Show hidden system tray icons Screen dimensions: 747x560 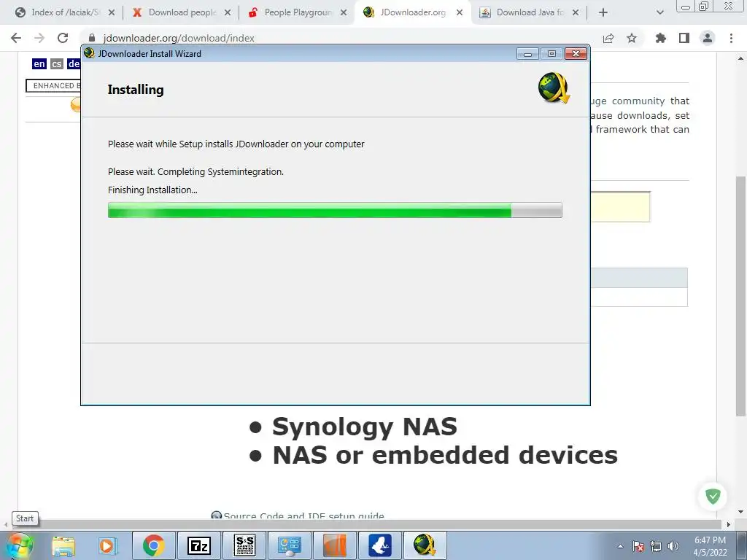pyautogui.click(x=620, y=546)
